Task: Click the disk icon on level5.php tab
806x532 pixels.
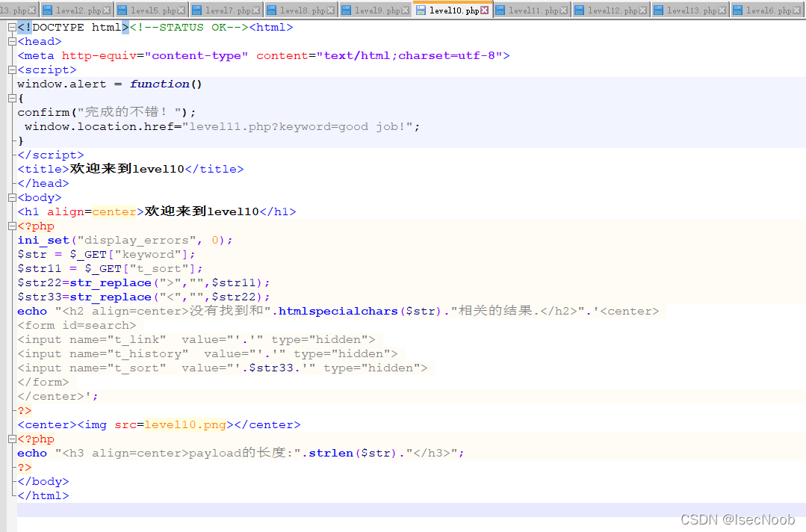Action: pyautogui.click(x=122, y=10)
